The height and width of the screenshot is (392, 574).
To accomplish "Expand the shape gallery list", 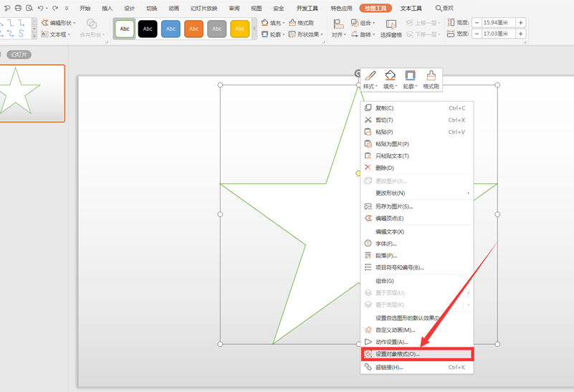I will tap(34, 36).
